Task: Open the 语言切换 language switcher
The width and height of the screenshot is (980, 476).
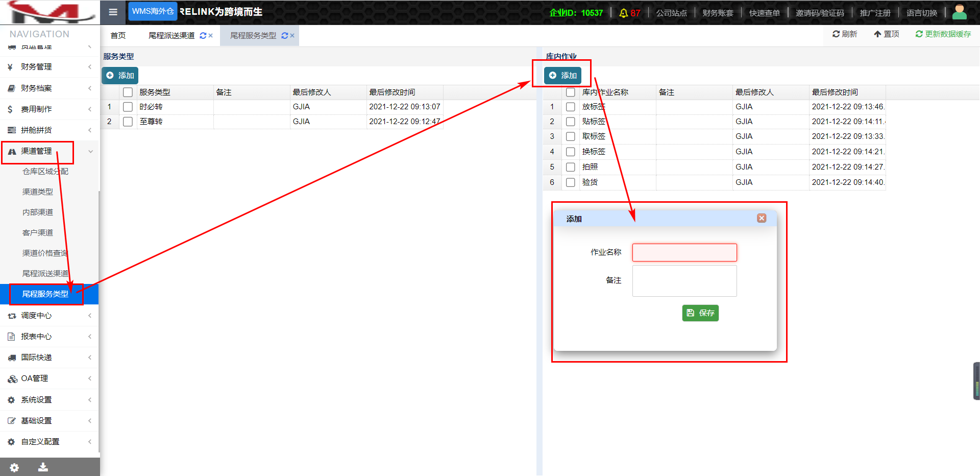Action: 922,13
